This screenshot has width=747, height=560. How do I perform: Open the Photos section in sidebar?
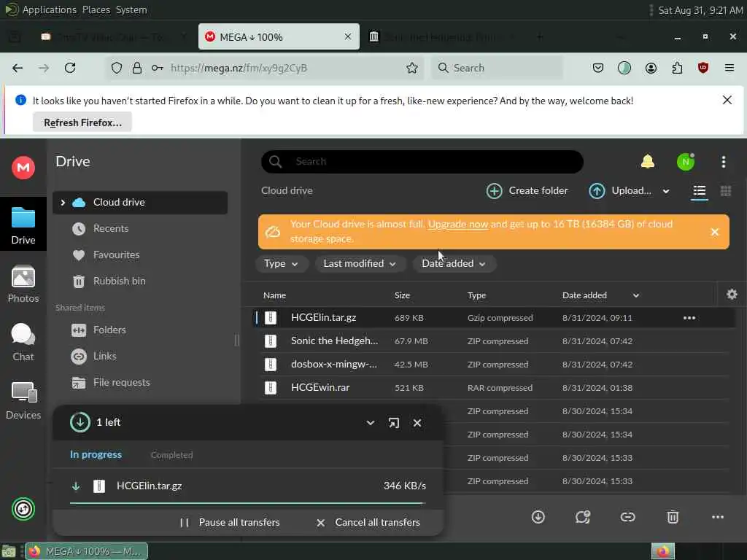23,284
